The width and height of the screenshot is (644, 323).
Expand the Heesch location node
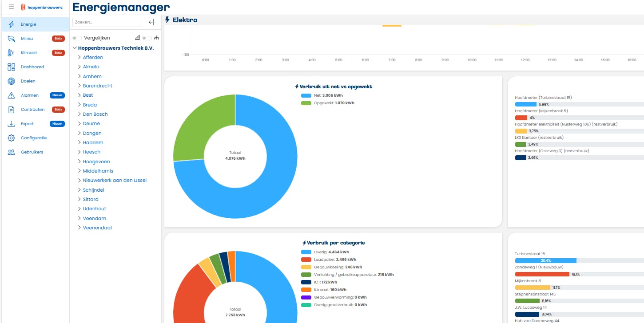(80, 152)
